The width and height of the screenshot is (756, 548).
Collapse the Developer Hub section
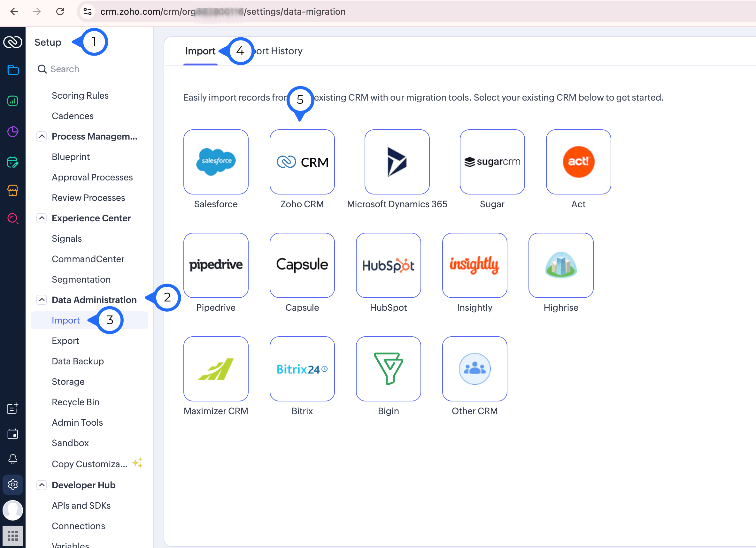(42, 485)
